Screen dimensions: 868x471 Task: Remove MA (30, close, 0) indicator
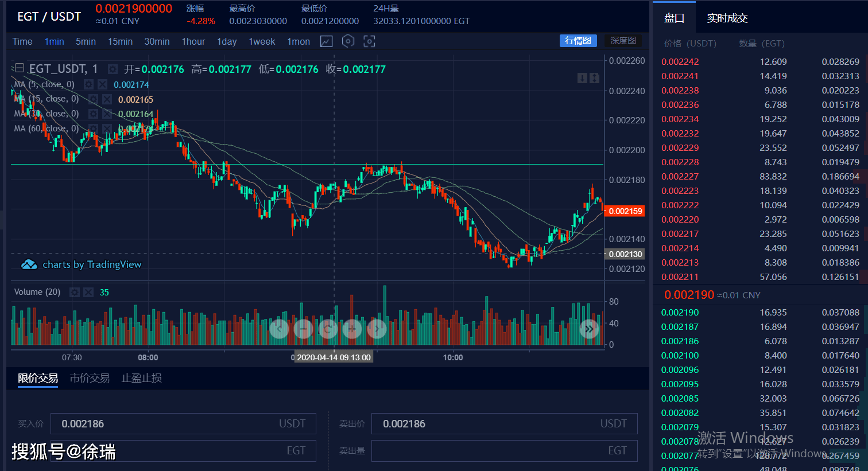[107, 114]
